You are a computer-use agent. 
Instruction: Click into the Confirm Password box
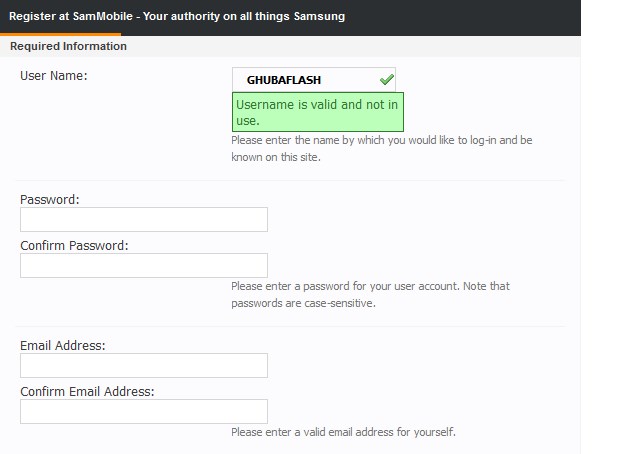click(144, 265)
